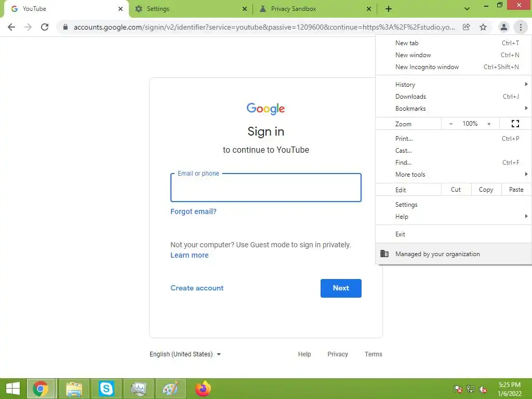Open Settings from the Chrome menu
This screenshot has height=399, width=532.
tap(454, 205)
